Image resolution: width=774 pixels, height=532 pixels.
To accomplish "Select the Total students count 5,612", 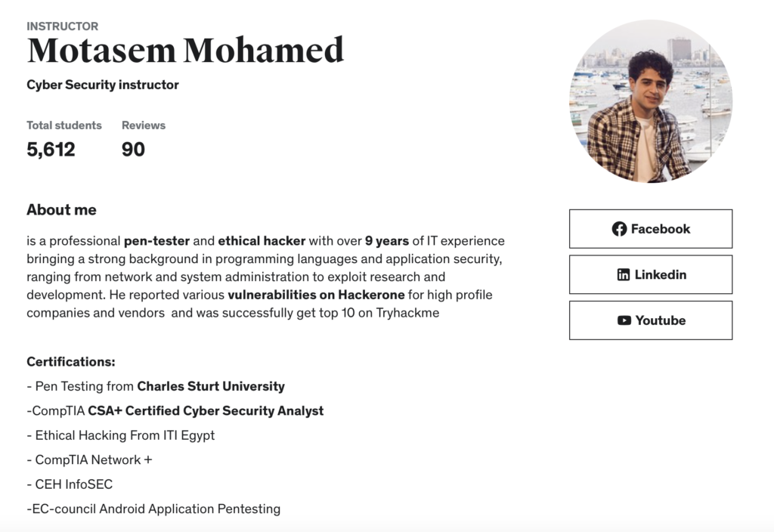I will pyautogui.click(x=51, y=149).
